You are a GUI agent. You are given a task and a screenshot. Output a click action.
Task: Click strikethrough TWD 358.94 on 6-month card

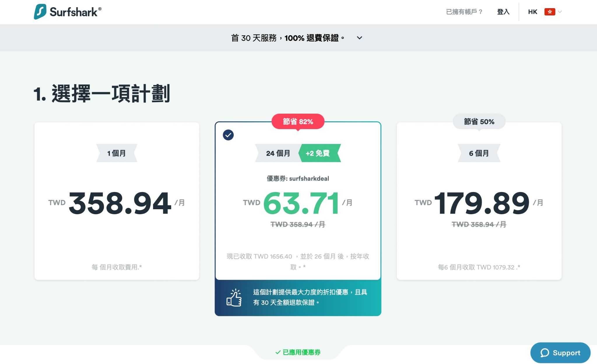pyautogui.click(x=479, y=224)
